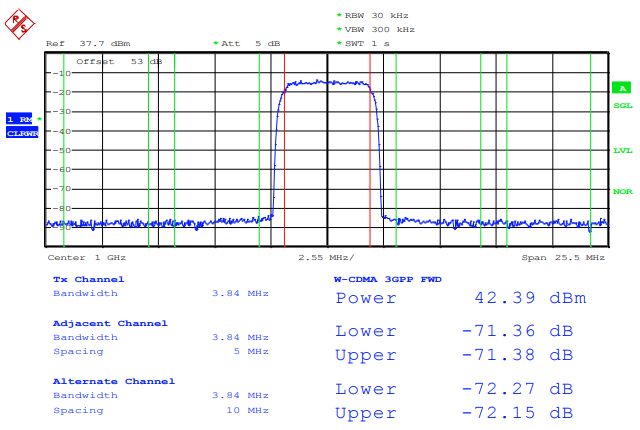Click the Offset 53 dB label
Image resolution: width=640 pixels, height=430 pixels.
[x=119, y=61]
